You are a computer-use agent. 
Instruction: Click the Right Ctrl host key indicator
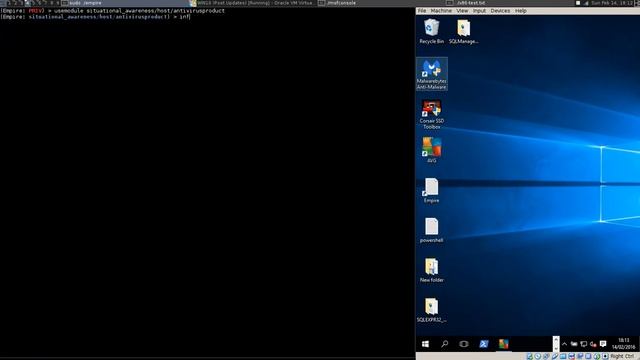[x=622, y=356]
